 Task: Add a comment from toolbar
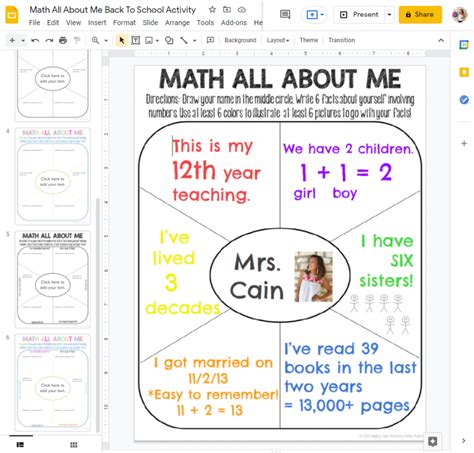coord(210,40)
